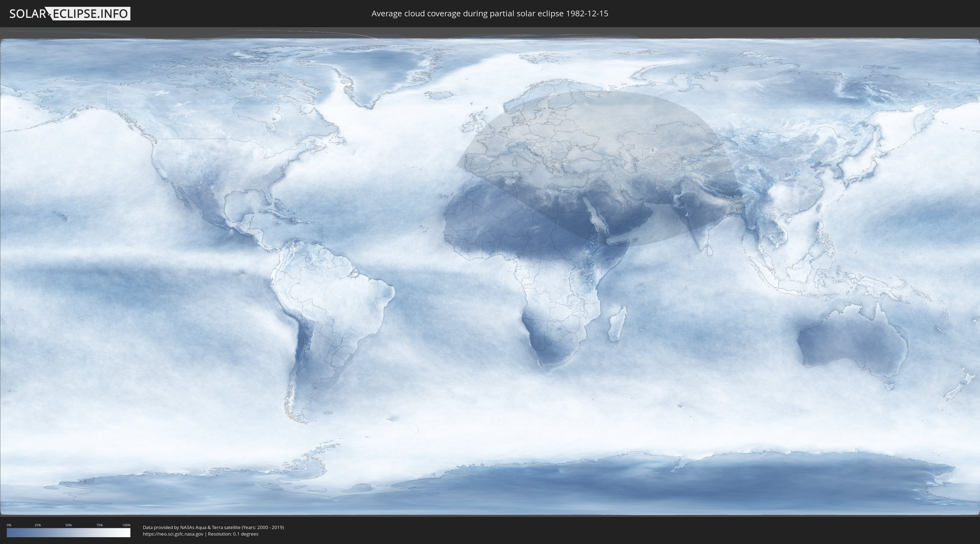980x544 pixels.
Task: Click the map title text about 1982-12-15
Action: 490,14
